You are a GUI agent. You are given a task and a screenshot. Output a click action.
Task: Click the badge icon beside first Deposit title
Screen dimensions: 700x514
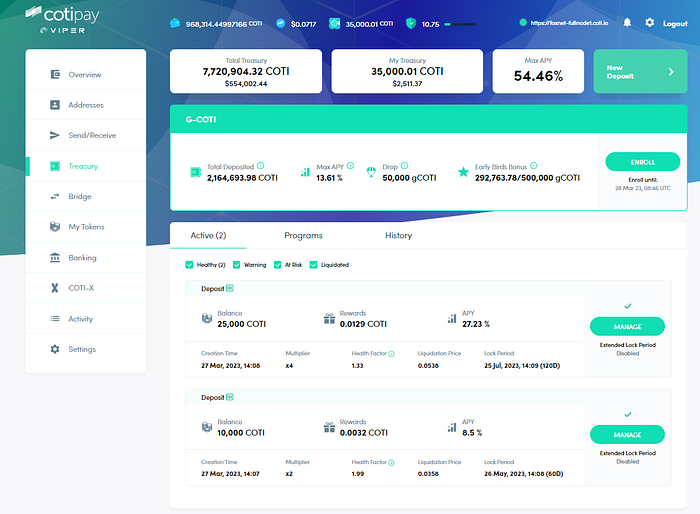point(230,288)
